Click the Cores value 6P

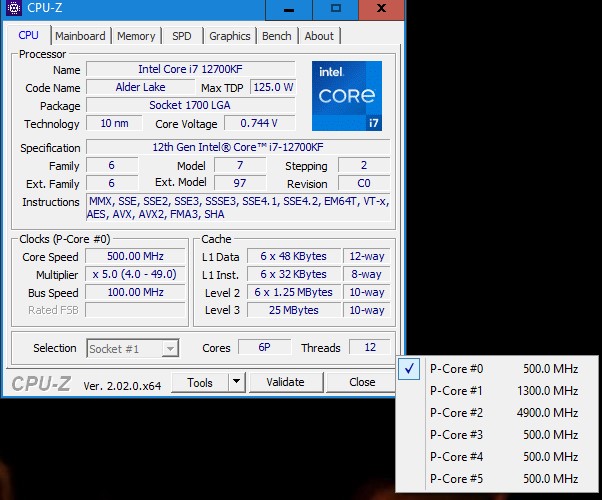(x=265, y=347)
